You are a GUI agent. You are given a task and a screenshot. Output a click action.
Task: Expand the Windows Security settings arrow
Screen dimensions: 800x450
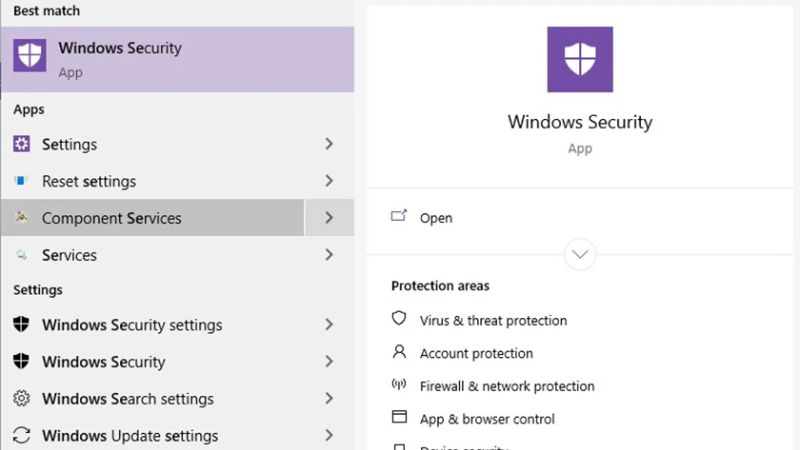coord(329,324)
